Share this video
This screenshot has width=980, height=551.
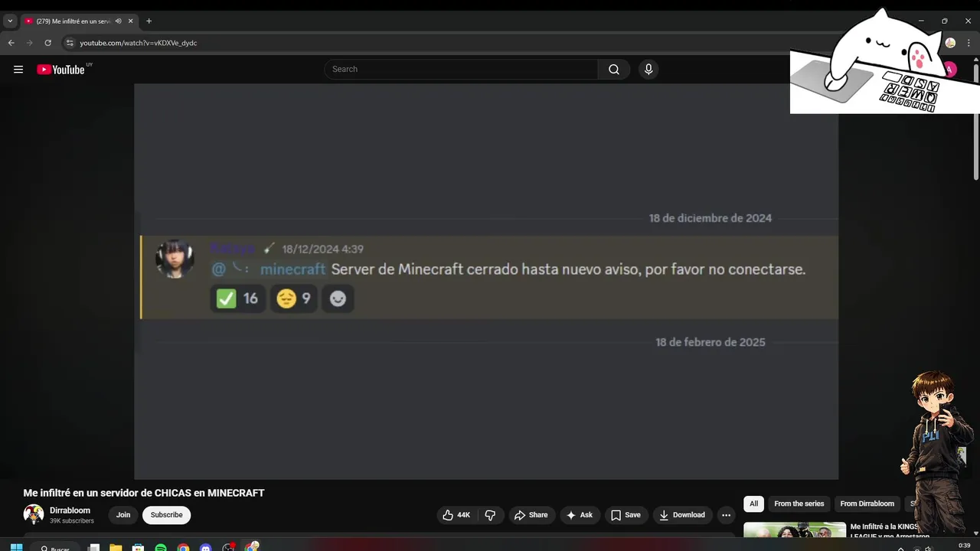point(531,515)
